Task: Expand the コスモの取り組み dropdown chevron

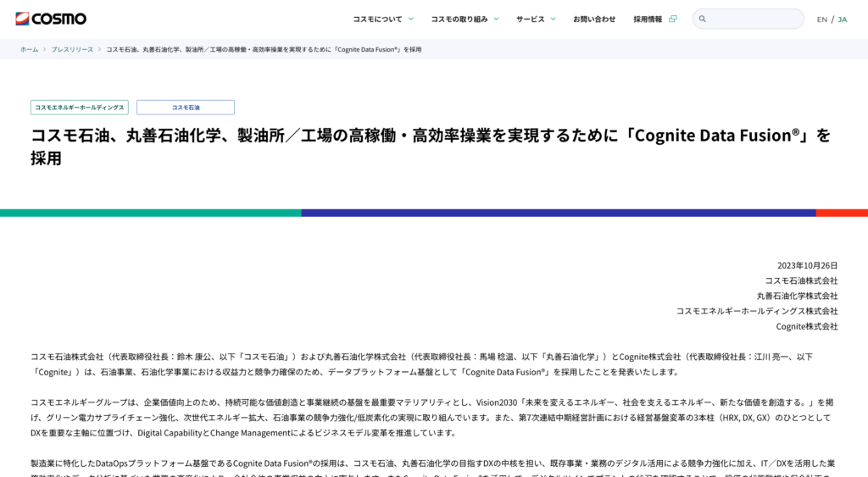Action: (496, 19)
